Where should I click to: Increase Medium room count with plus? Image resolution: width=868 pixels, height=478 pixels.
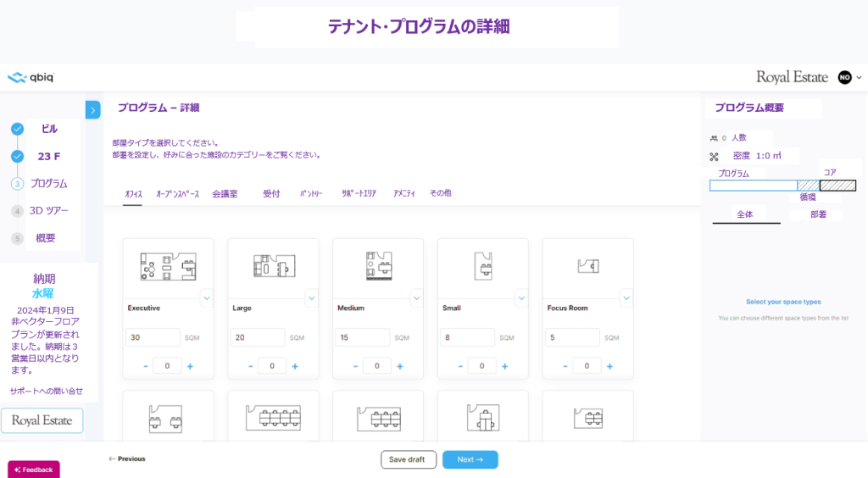click(400, 366)
